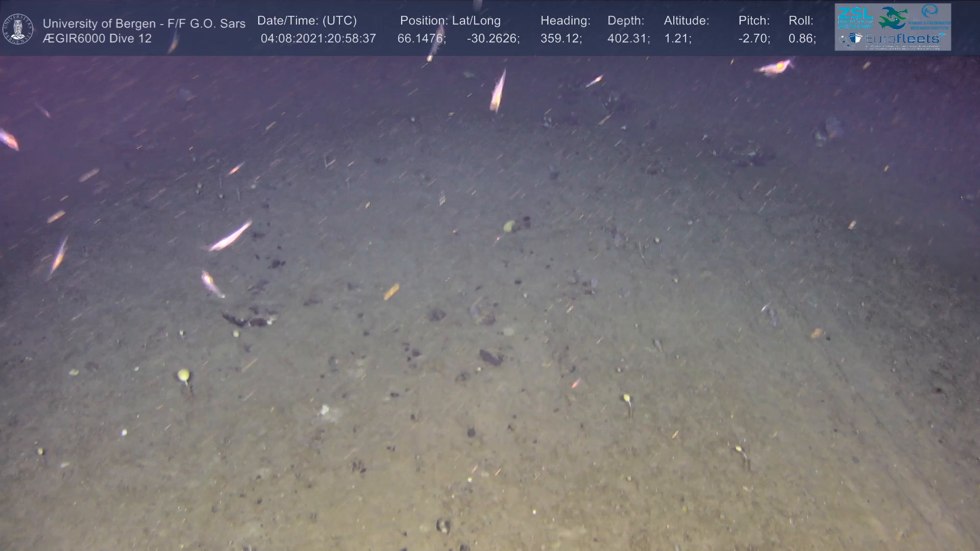Click the Altitude value 1.21
980x551 pixels.
point(677,39)
